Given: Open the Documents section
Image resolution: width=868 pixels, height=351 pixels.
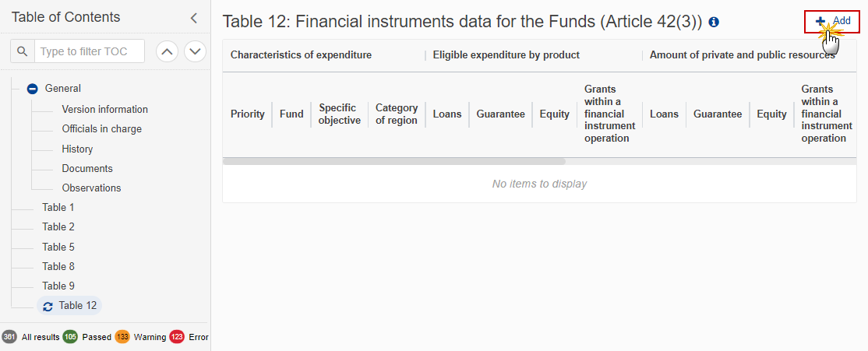Looking at the screenshot, I should tap(87, 168).
